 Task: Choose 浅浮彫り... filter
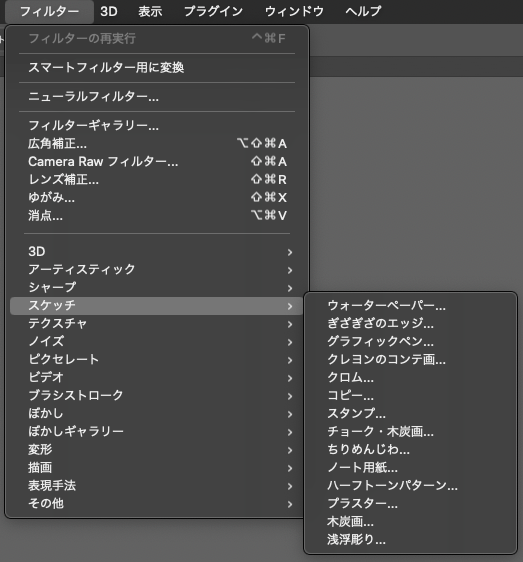410,540
